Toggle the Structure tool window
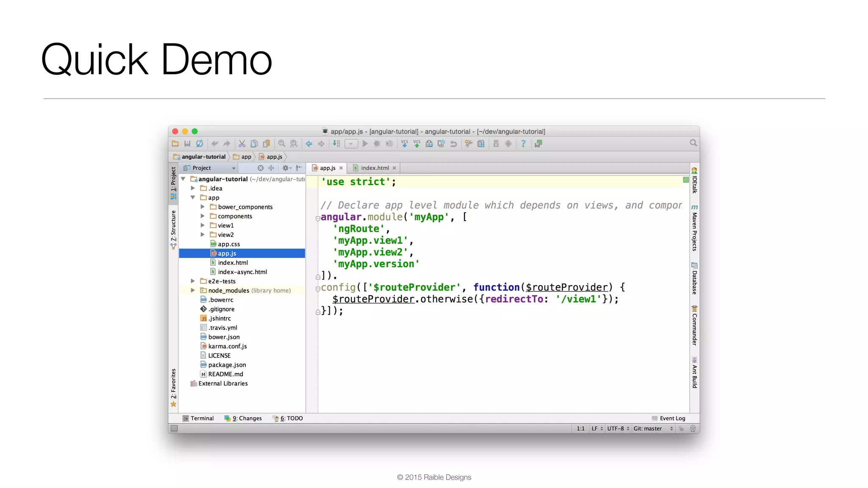 (x=173, y=227)
